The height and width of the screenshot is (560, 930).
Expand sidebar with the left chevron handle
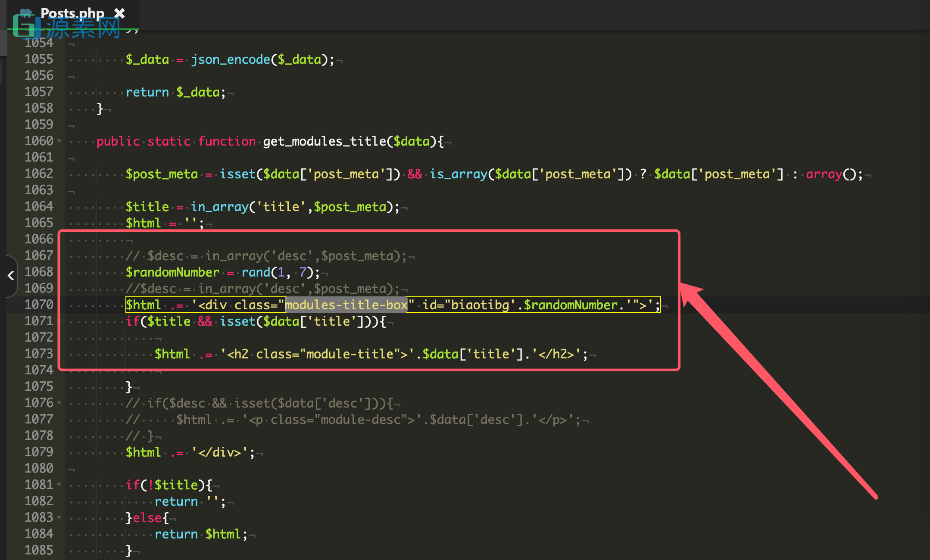point(11,276)
